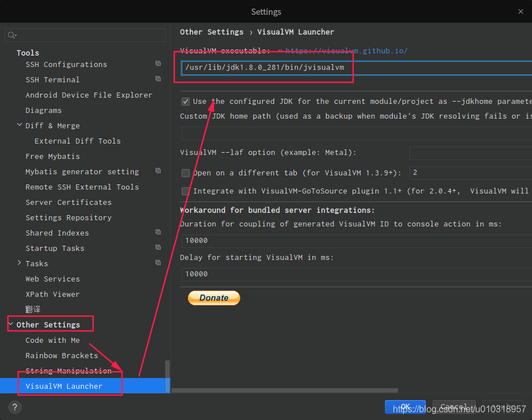The height and width of the screenshot is (420, 532).
Task: Select the Tools category heading
Action: (x=28, y=53)
